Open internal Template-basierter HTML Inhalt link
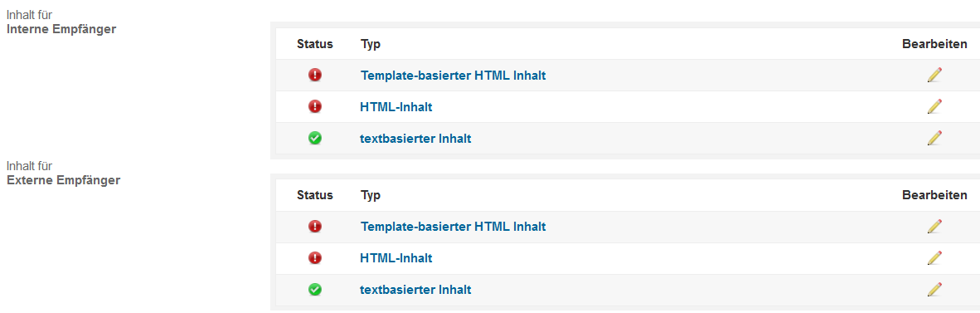The width and height of the screenshot is (980, 313). tap(454, 75)
